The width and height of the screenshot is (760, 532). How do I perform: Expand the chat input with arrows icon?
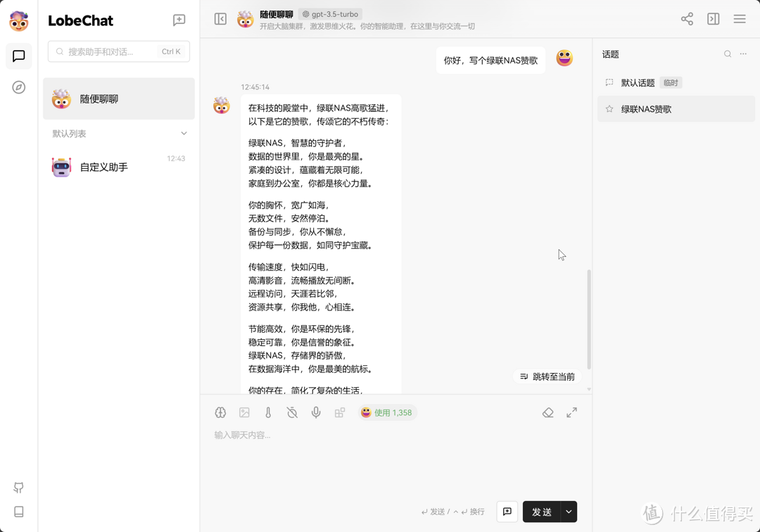point(572,412)
